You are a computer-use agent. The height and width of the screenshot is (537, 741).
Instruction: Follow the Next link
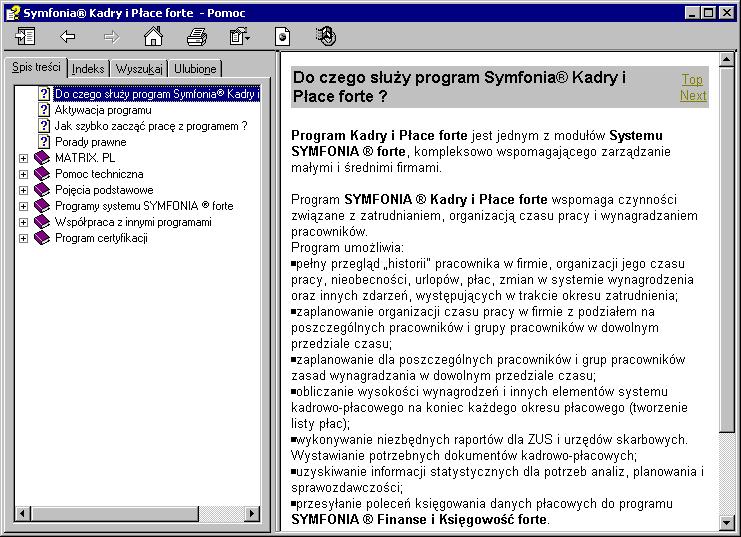pos(693,95)
